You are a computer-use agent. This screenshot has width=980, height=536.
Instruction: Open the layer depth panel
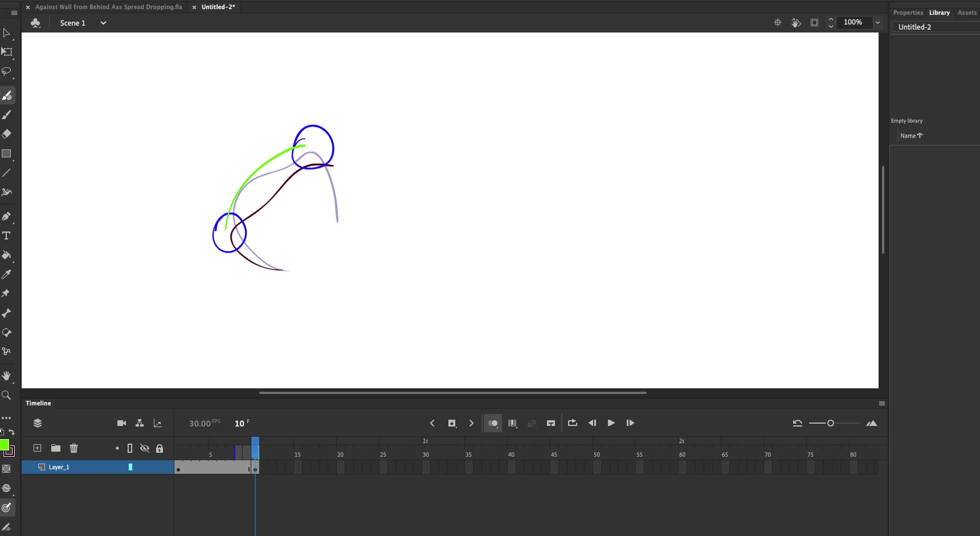[x=158, y=423]
